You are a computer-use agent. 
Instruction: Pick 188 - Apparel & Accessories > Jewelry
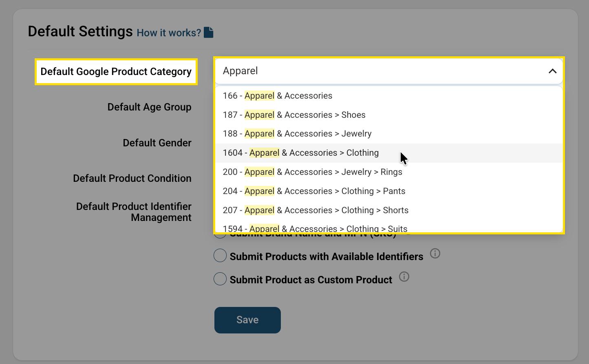coord(297,134)
